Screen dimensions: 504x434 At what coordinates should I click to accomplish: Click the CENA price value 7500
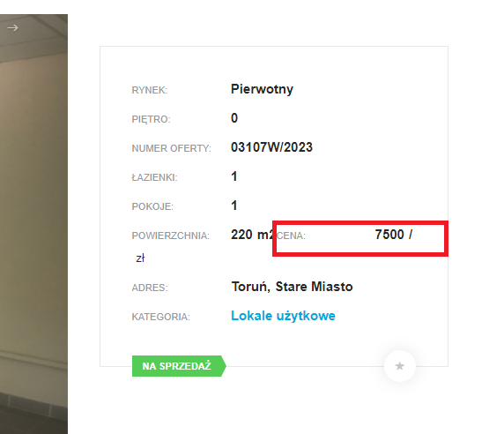[389, 235]
